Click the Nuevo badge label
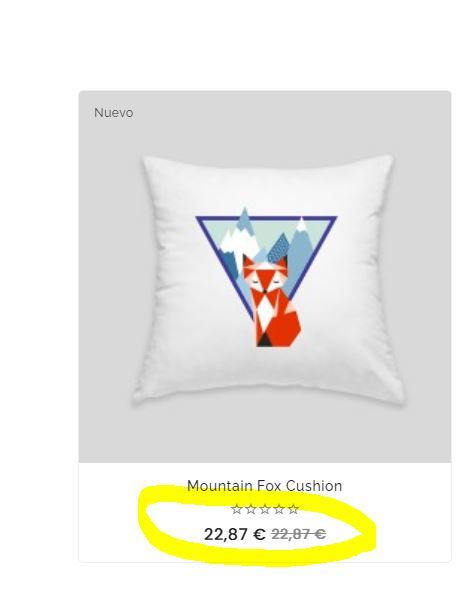473x607 pixels. pyautogui.click(x=113, y=113)
